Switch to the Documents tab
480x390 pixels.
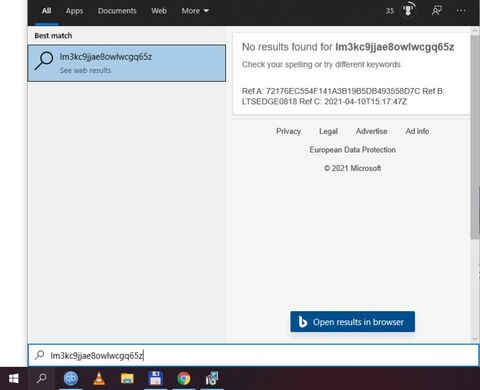tap(117, 11)
